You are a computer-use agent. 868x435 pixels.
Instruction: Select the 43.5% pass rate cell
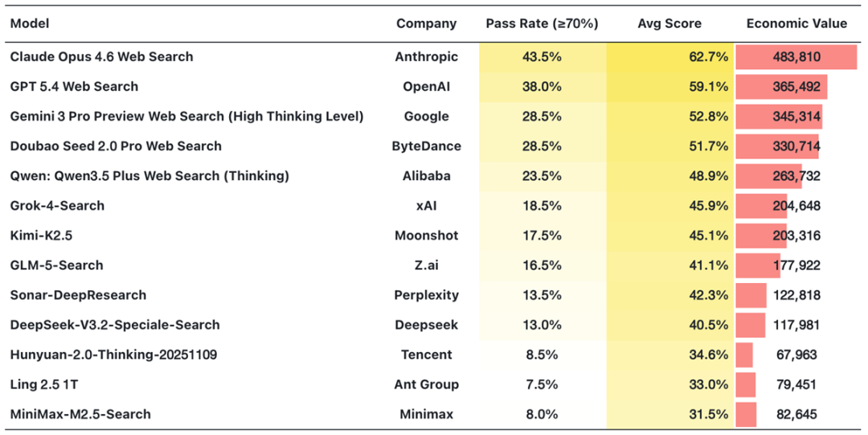pyautogui.click(x=542, y=57)
